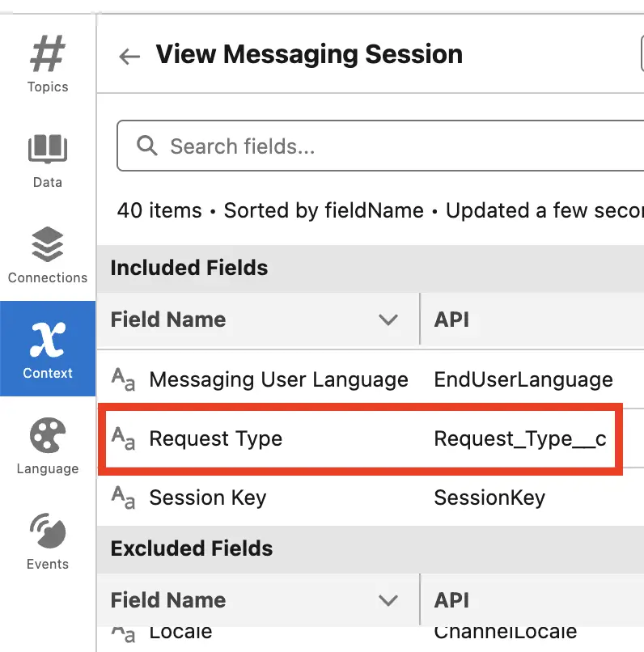Click text-type icon beside Messaging User Language
This screenshot has height=652, width=644.
point(123,379)
